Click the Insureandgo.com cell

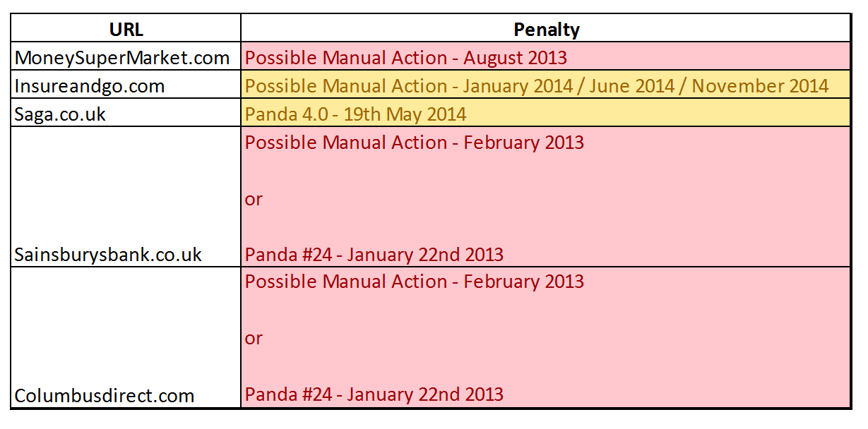[126, 85]
